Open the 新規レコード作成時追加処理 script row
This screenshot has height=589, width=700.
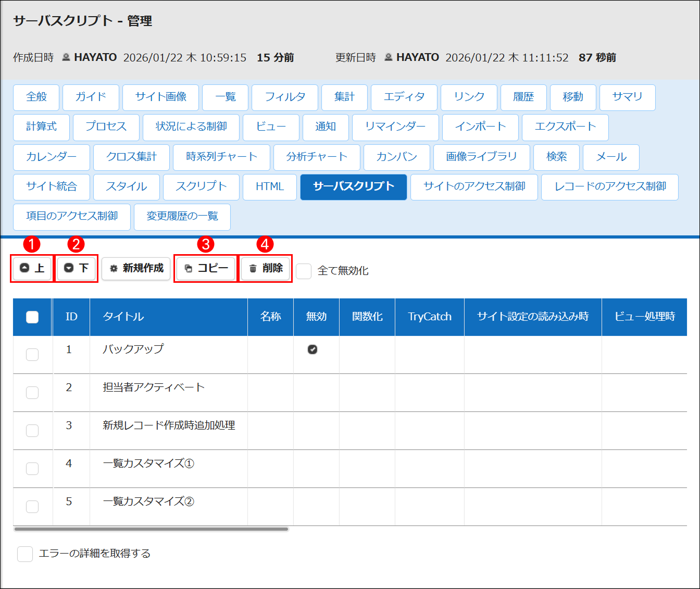click(350, 431)
